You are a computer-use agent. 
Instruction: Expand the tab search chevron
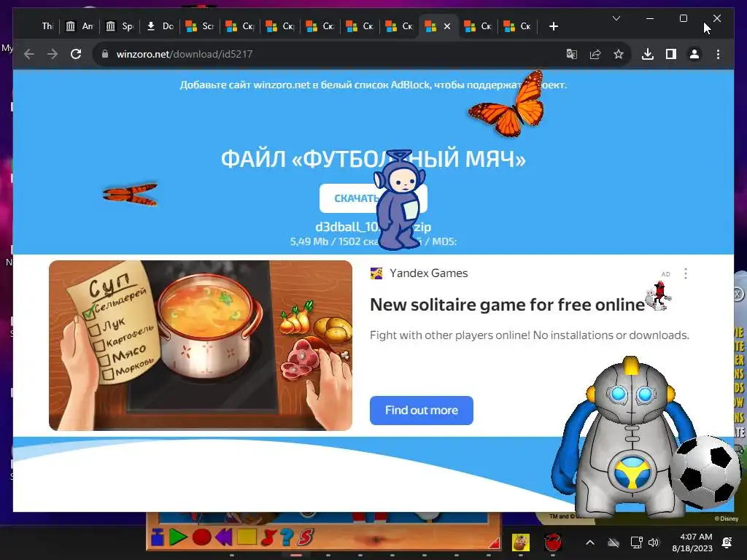pyautogui.click(x=616, y=18)
